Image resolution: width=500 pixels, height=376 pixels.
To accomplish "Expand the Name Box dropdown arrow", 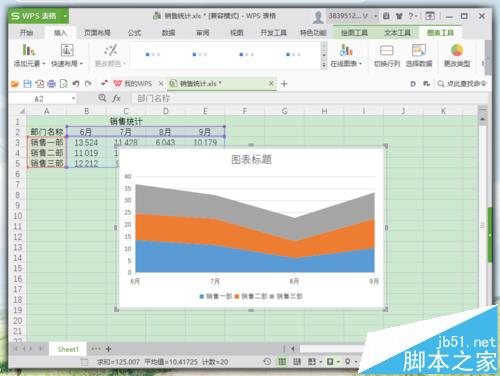I will pos(73,99).
